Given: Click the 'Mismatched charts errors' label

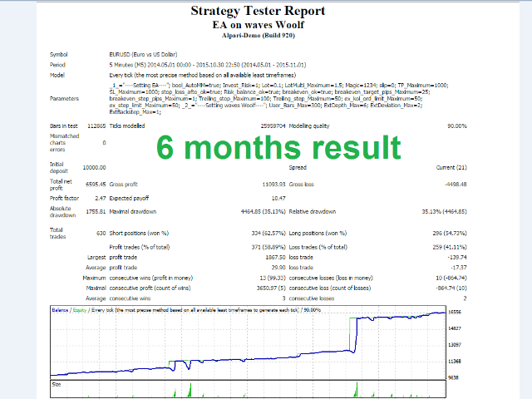Looking at the screenshot, I should (x=65, y=143).
